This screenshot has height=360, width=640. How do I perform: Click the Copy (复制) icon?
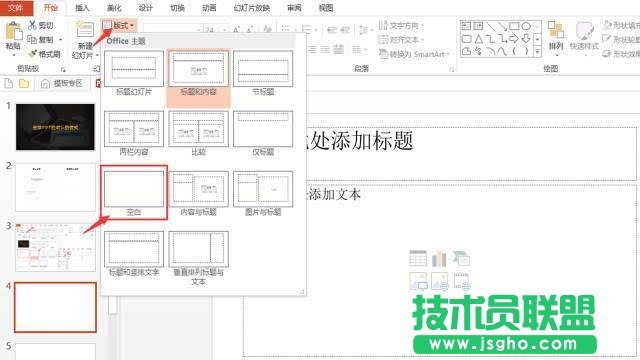[32, 39]
